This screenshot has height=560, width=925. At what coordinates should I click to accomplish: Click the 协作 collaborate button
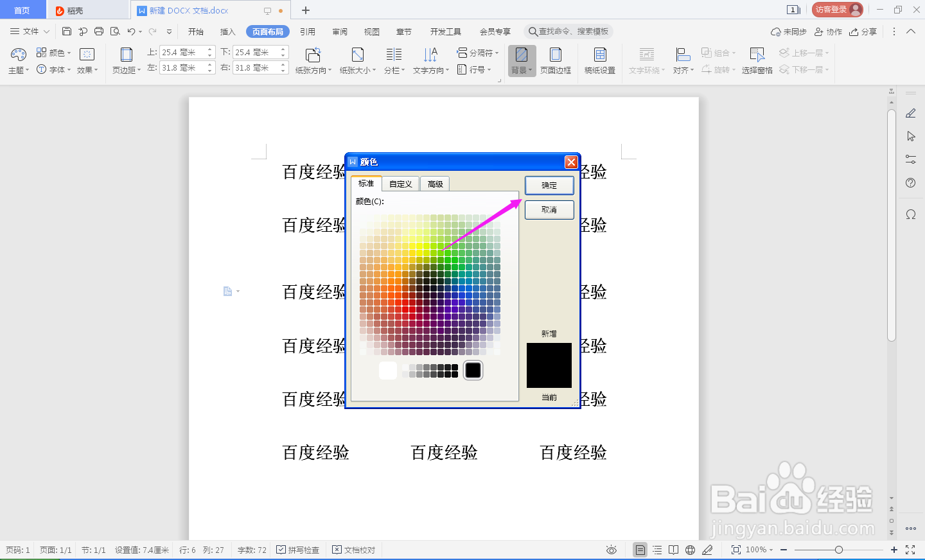click(x=828, y=31)
